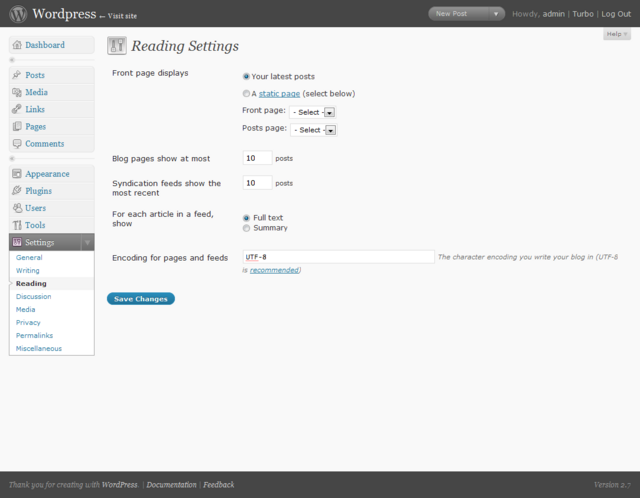The height and width of the screenshot is (498, 640).
Task: Open the Comments menu item
Action: 44,144
